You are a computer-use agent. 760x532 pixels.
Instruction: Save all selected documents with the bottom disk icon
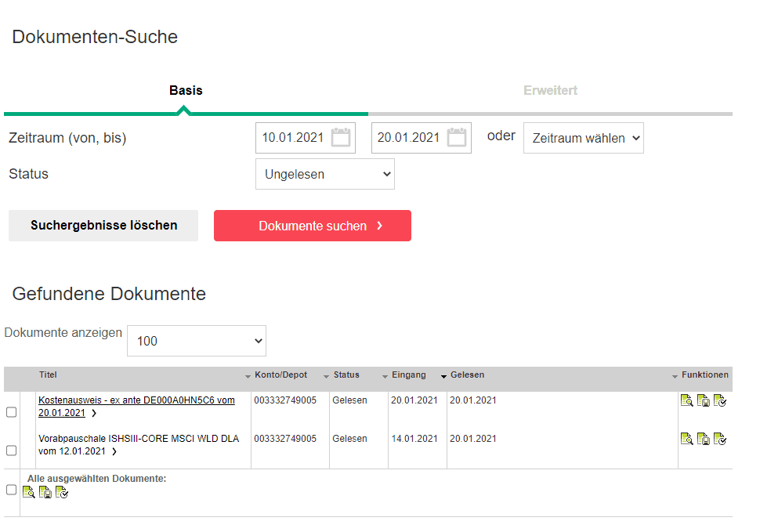pyautogui.click(x=45, y=492)
